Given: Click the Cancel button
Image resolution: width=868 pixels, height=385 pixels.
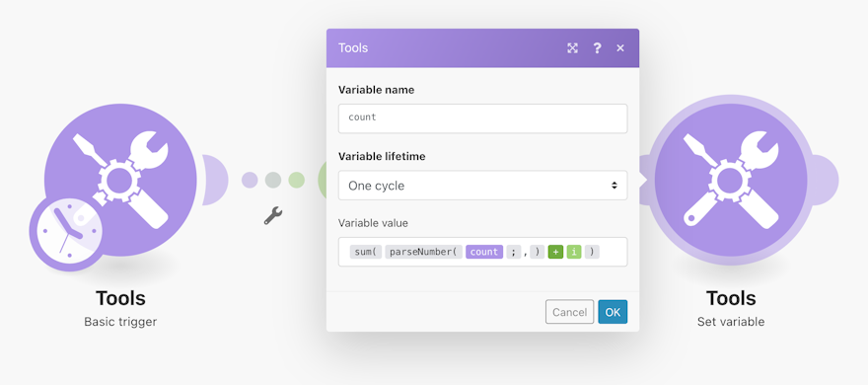Looking at the screenshot, I should click(x=570, y=312).
